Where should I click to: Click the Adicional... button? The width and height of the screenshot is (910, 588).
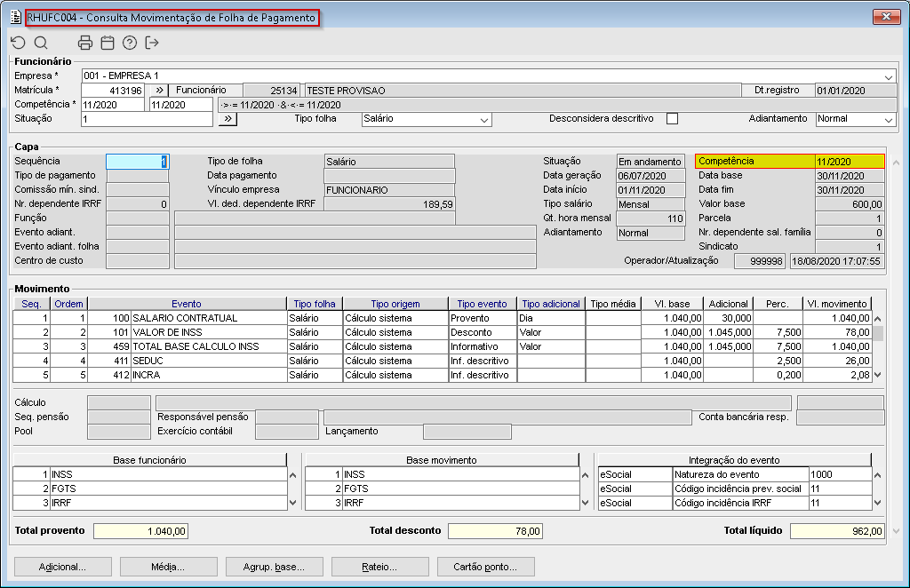point(62,567)
